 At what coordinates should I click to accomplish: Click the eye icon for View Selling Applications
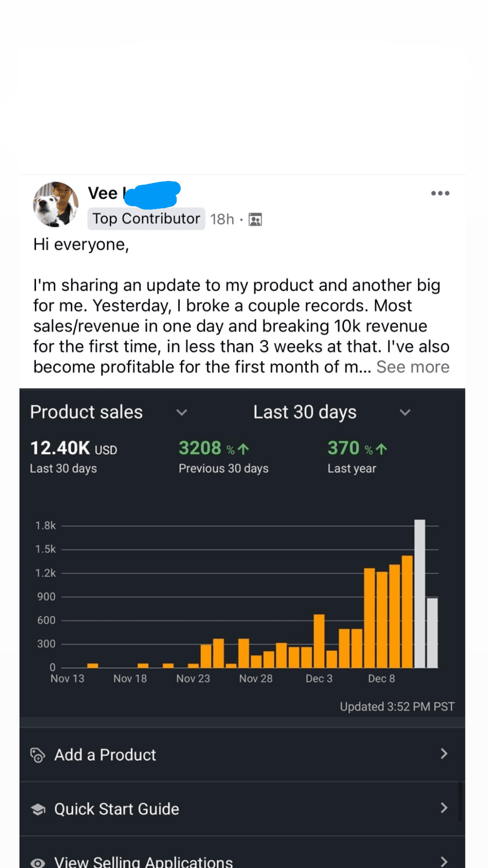click(38, 862)
